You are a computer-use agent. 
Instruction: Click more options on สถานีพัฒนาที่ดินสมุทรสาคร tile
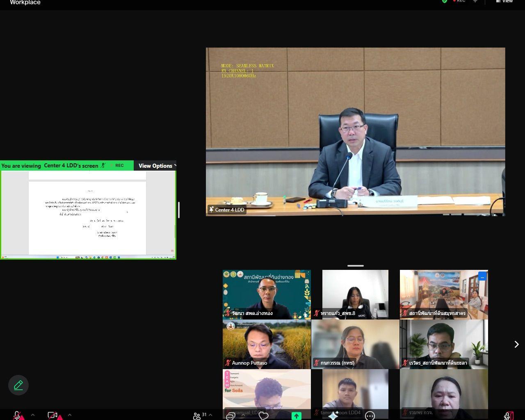click(x=482, y=276)
